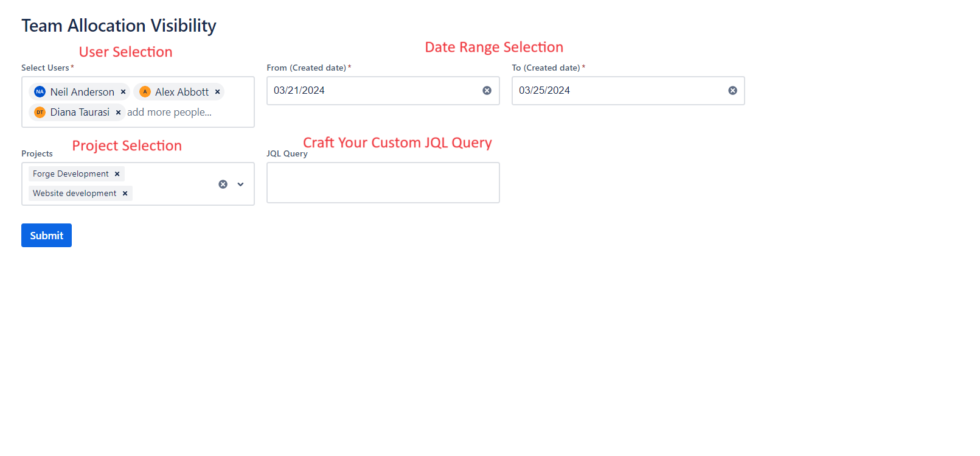Viewport: 980px width, 456px height.
Task: Click Neil Anderson's avatar icon
Action: pyautogui.click(x=40, y=92)
